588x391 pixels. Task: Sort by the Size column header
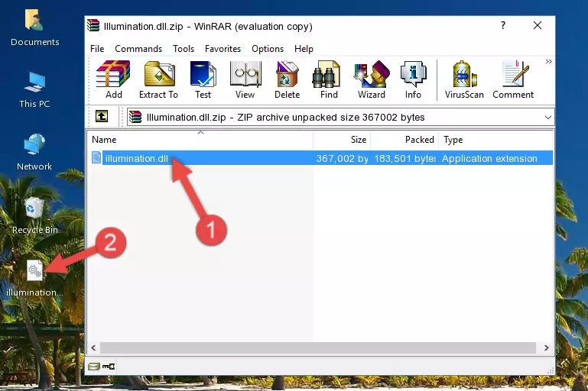pyautogui.click(x=342, y=140)
